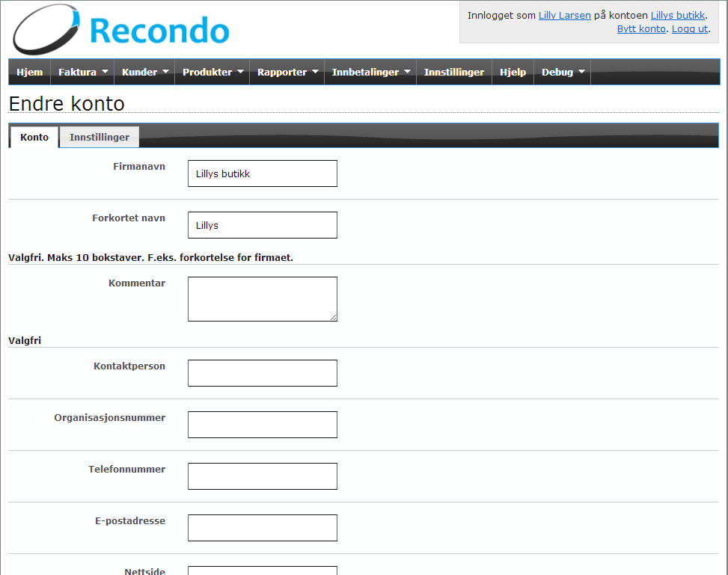Expand the Innbetalinger menu
728x575 pixels.
[x=370, y=73]
